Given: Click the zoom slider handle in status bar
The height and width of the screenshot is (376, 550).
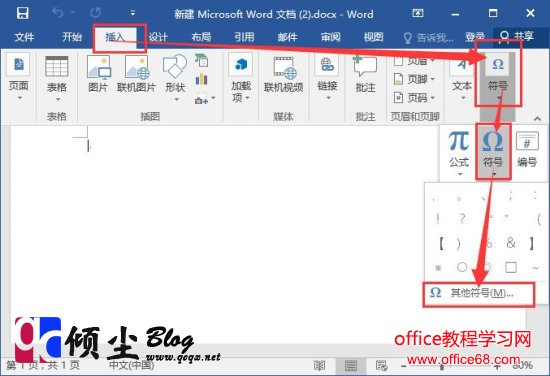Looking at the screenshot, I should tap(442, 367).
